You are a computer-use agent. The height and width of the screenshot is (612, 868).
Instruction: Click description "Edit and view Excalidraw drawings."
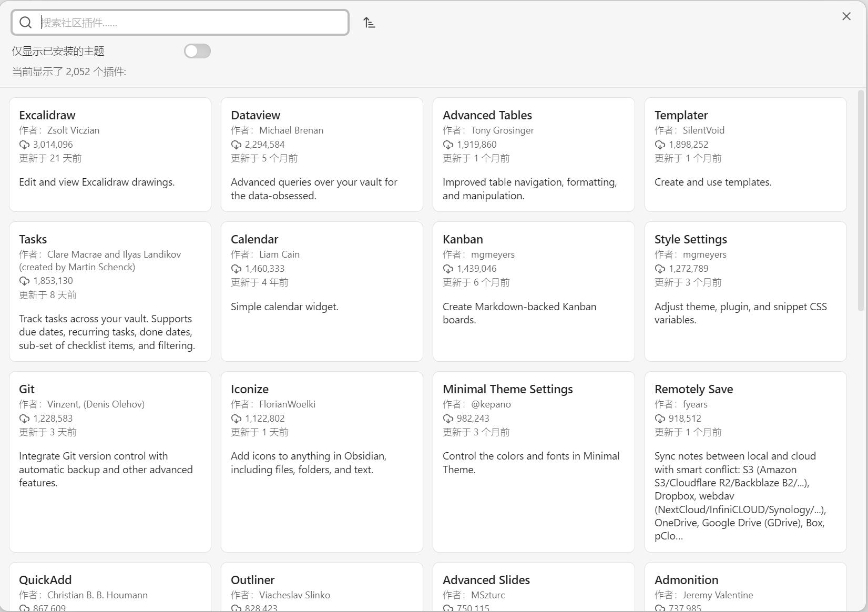coord(97,182)
